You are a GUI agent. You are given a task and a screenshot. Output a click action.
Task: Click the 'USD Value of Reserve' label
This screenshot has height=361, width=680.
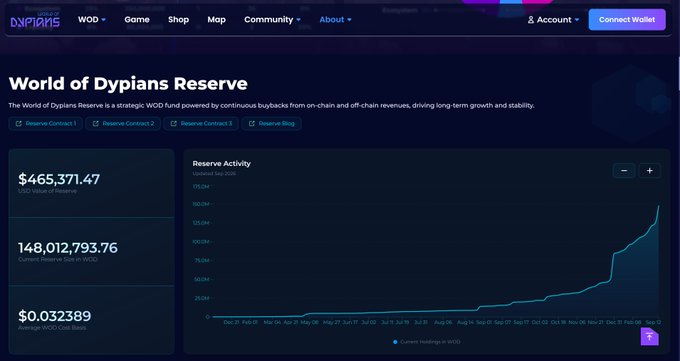click(48, 191)
